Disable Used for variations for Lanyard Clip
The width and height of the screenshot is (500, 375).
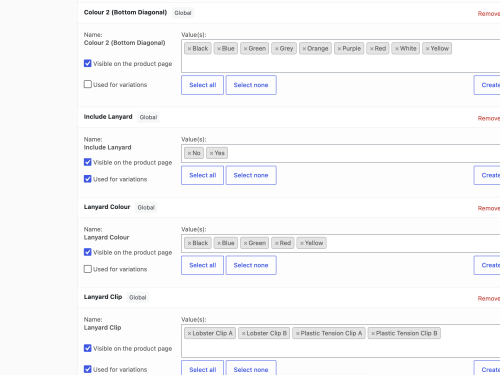point(88,369)
